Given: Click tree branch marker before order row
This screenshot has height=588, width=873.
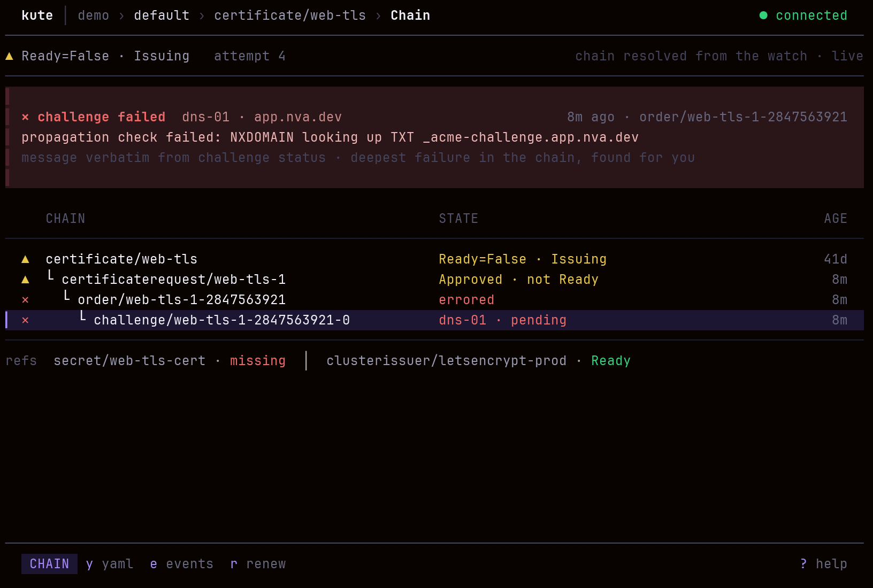Looking at the screenshot, I should (x=67, y=296).
